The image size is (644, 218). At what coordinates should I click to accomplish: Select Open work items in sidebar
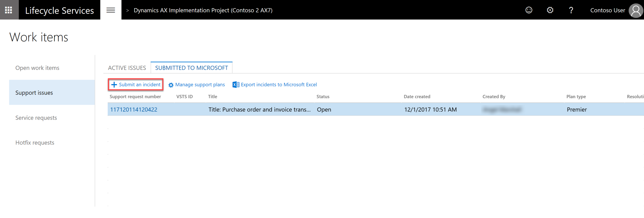(37, 68)
